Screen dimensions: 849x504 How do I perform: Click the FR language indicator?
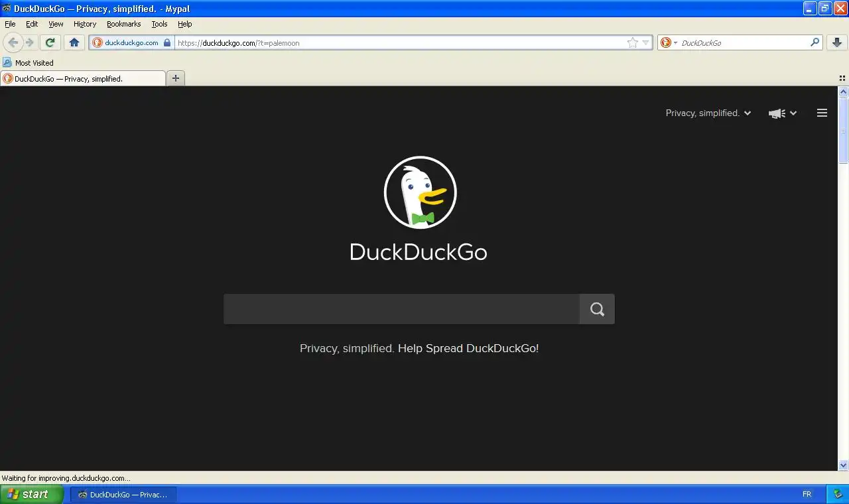tap(807, 494)
